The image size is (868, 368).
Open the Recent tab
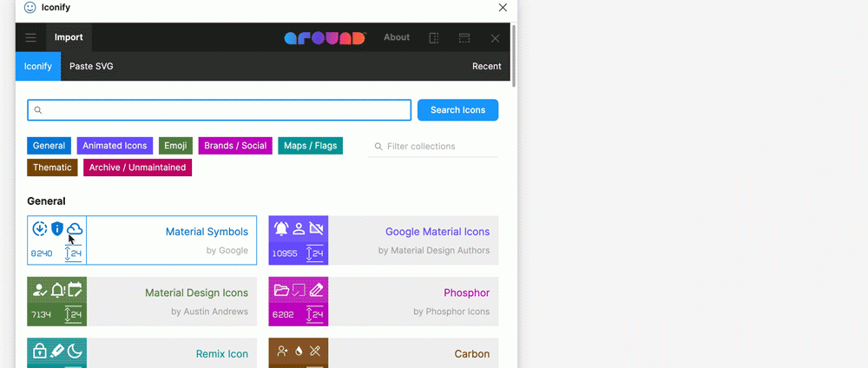(487, 67)
